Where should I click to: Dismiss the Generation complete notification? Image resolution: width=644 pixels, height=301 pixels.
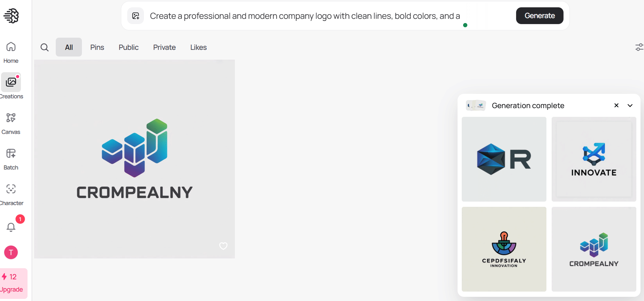click(x=616, y=105)
